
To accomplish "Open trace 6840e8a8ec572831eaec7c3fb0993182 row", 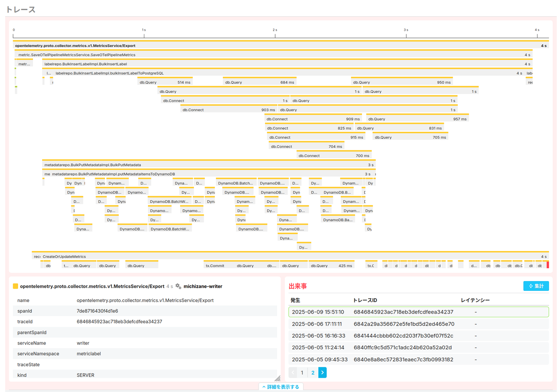I will click(418, 360).
